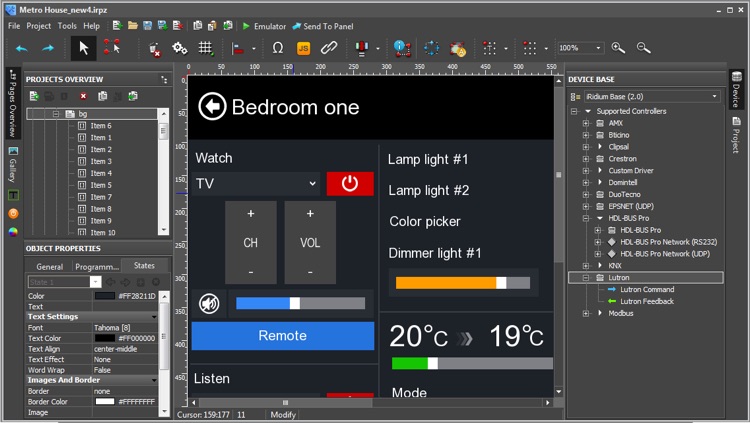750x423 pixels.
Task: Click the JS script editor icon
Action: click(x=303, y=48)
